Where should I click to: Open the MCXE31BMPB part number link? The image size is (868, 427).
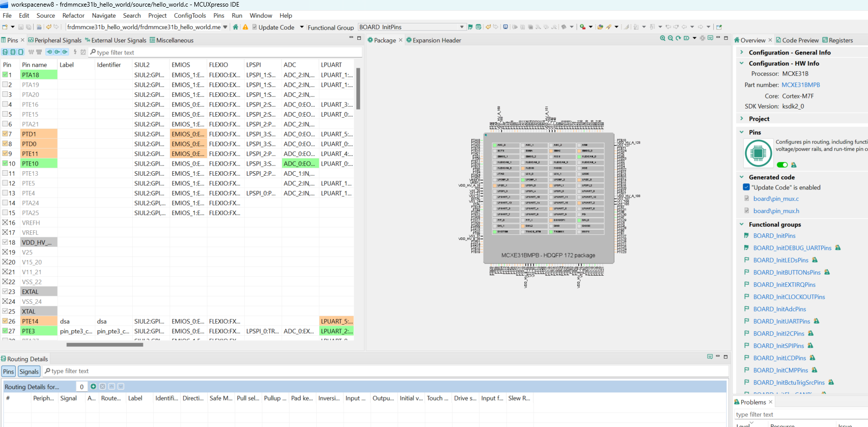click(801, 85)
